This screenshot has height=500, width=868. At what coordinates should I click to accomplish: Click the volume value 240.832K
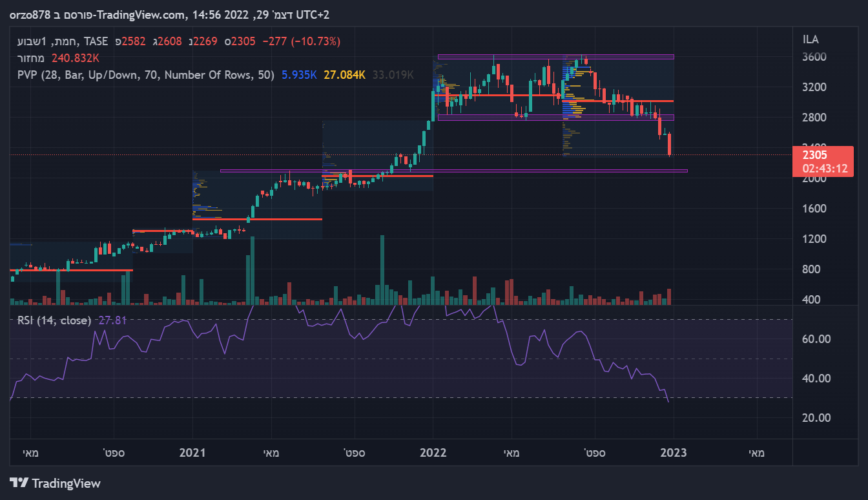click(x=77, y=57)
